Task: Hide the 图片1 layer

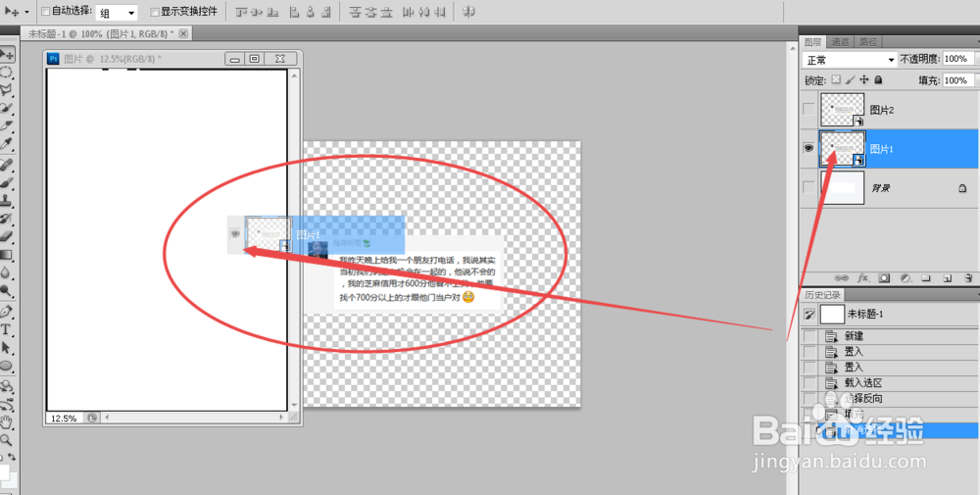Action: (x=808, y=148)
